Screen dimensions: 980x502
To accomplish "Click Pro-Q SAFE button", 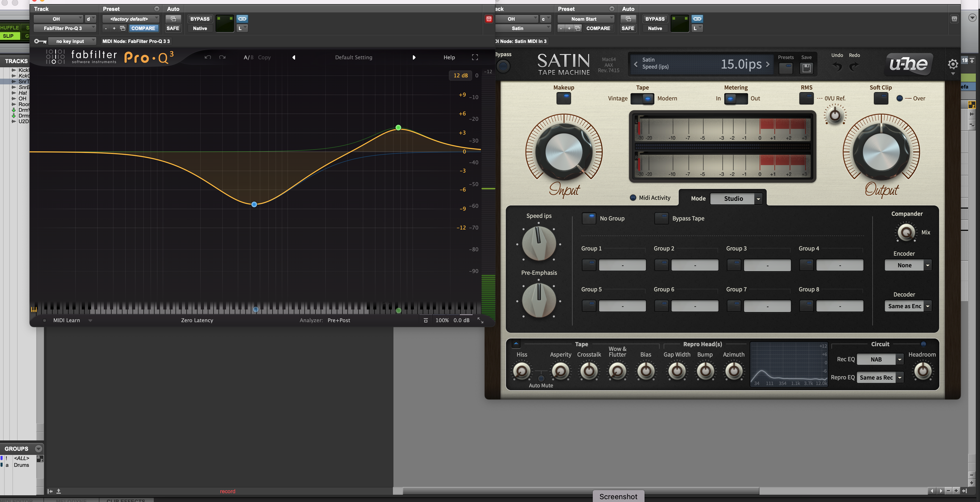I will (x=173, y=28).
